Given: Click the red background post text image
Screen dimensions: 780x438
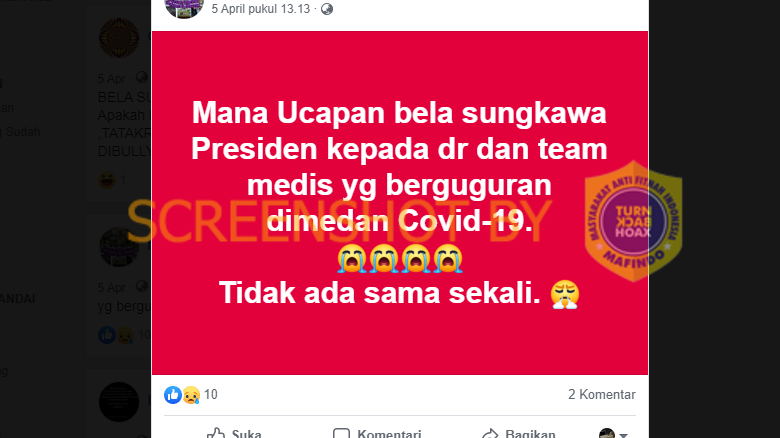Looking at the screenshot, I should 399,203.
